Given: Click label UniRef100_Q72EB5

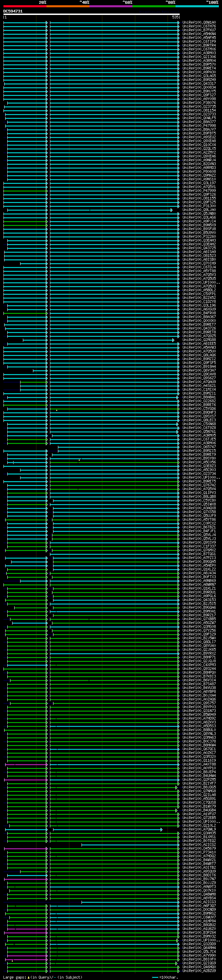Looking at the screenshot, I should pos(199,818).
